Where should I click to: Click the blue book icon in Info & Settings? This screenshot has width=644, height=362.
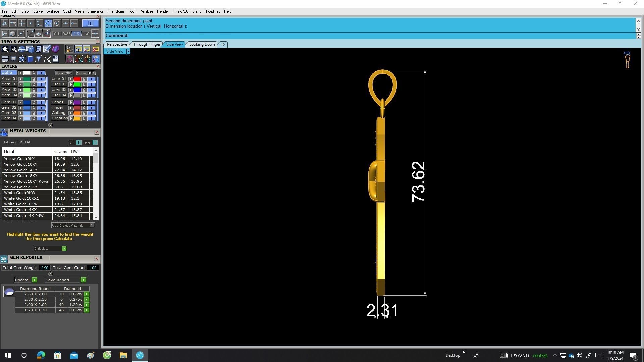[x=30, y=59]
